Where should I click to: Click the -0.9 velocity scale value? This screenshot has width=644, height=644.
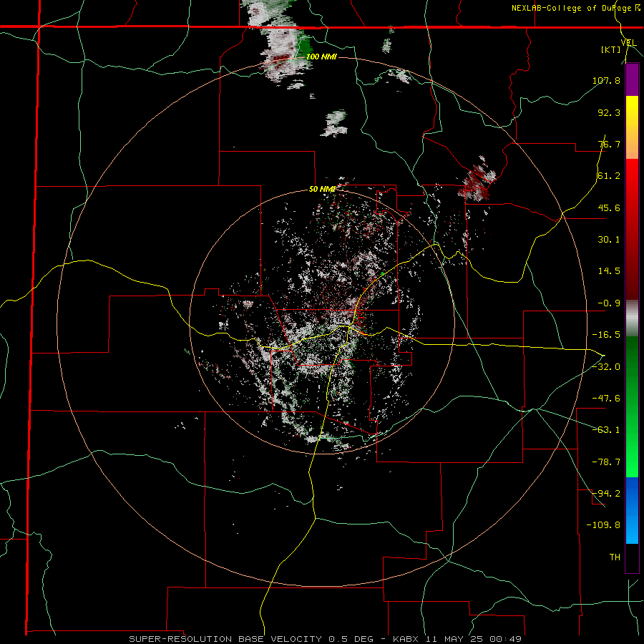[x=609, y=303]
